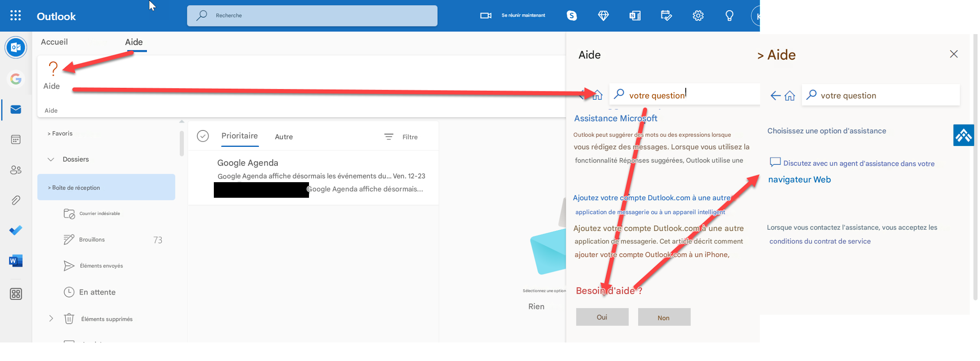
Task: Click the Recherche search box
Action: (x=312, y=16)
